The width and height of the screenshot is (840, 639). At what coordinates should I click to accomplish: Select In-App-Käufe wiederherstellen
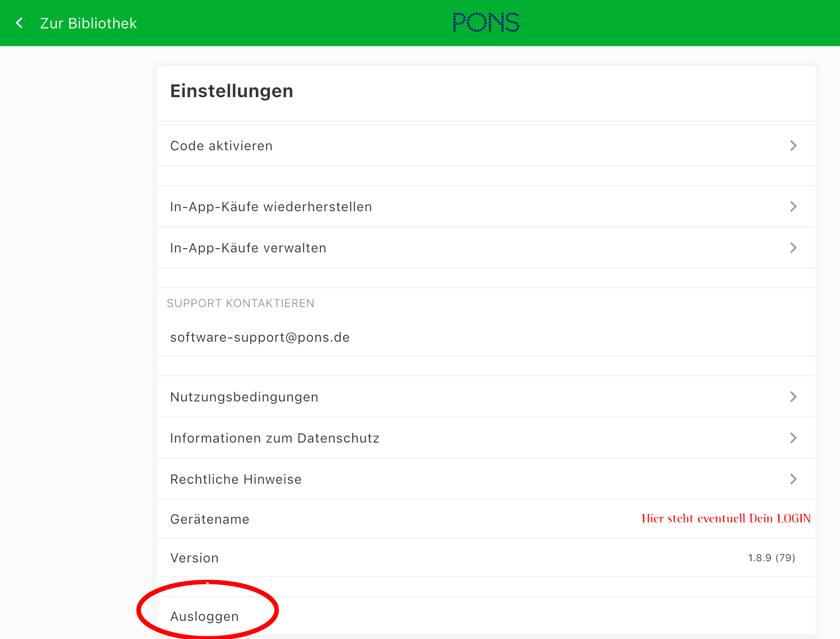(x=271, y=207)
